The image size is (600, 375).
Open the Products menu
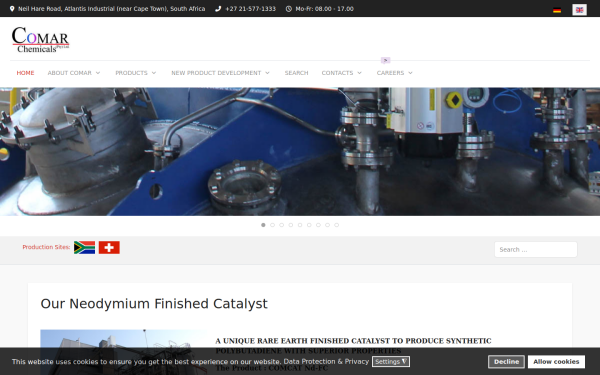click(x=131, y=73)
